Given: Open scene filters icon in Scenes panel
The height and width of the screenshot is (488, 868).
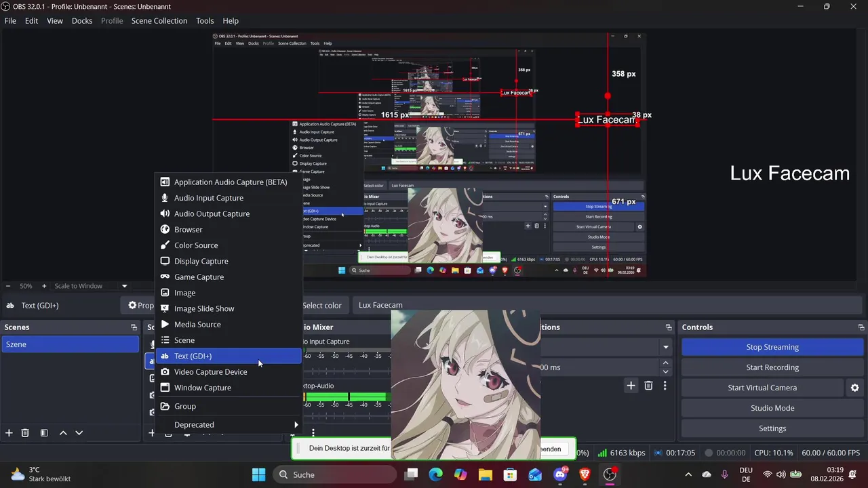Looking at the screenshot, I should pyautogui.click(x=44, y=432).
